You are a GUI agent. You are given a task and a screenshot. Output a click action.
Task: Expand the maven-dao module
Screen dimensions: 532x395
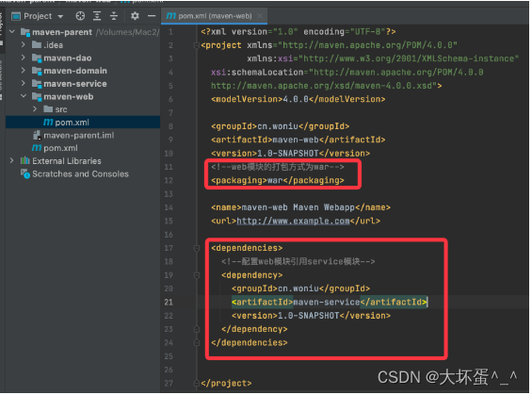(x=24, y=58)
